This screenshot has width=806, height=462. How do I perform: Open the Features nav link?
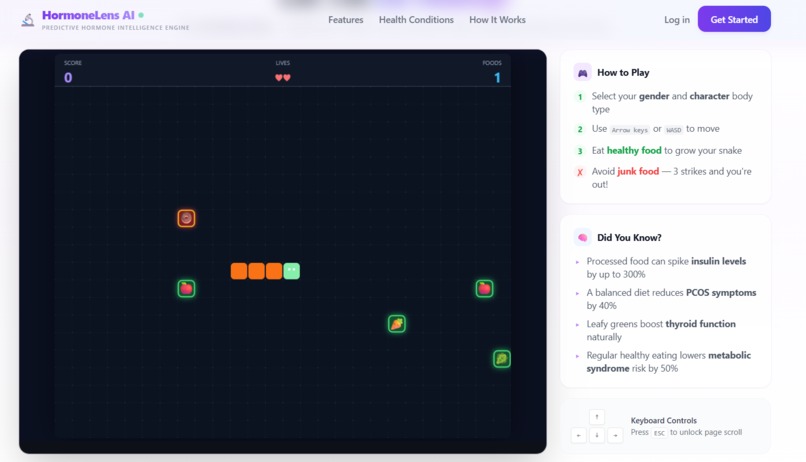(x=345, y=20)
